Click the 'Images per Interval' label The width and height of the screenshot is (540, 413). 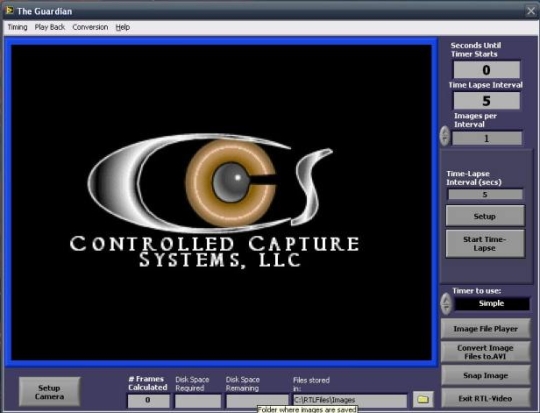tap(475, 120)
